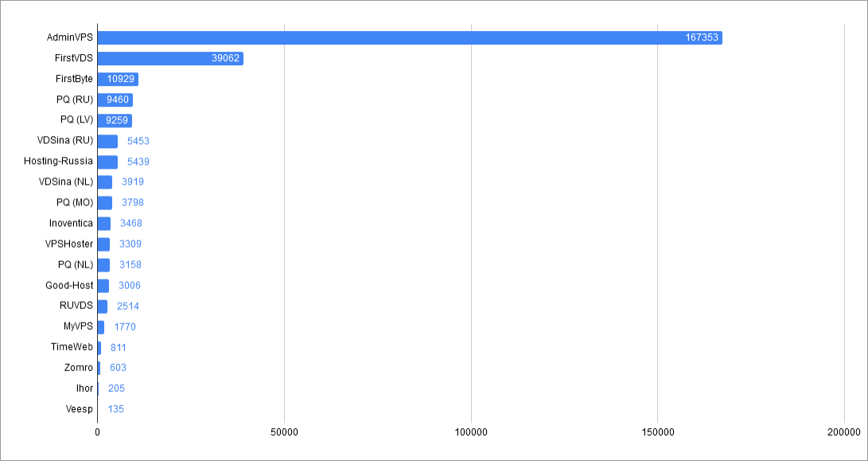868x461 pixels.
Task: Select the VDSina (NL) label
Action: [x=66, y=182]
